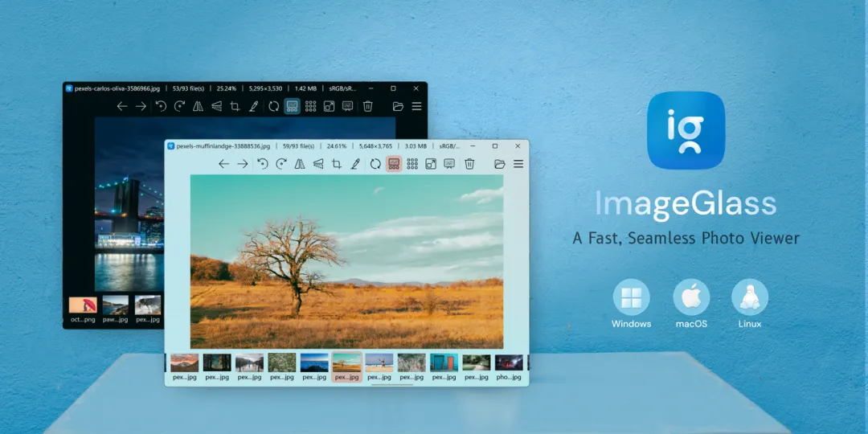Click the 53/93 file(s) counter
868x434 pixels.
(189, 88)
